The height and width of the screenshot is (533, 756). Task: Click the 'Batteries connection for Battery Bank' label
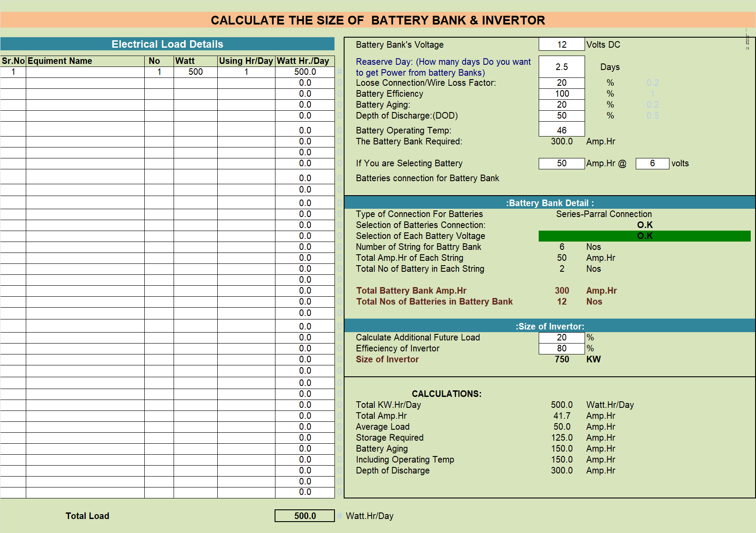(427, 178)
